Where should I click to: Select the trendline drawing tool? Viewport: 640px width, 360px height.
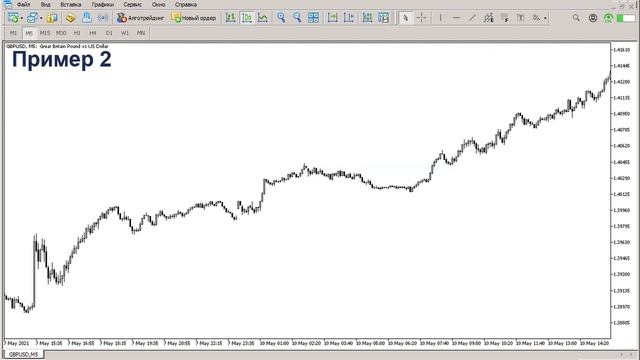[472, 18]
